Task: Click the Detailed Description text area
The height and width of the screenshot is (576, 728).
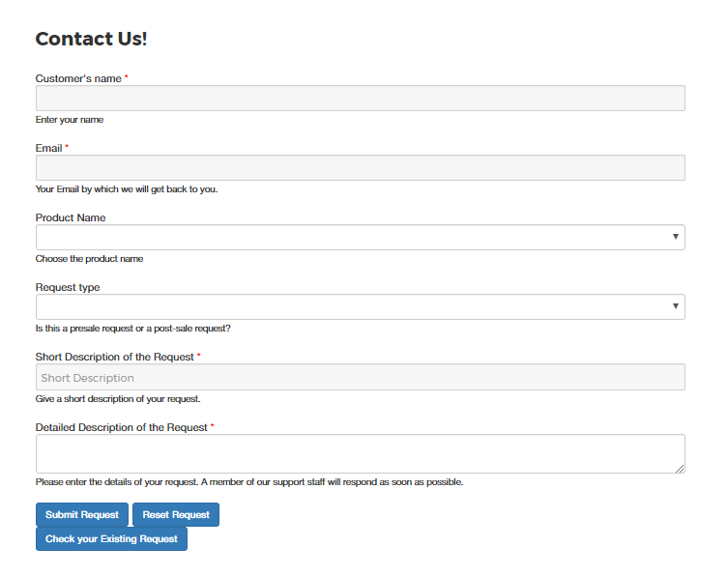Action: (361, 454)
